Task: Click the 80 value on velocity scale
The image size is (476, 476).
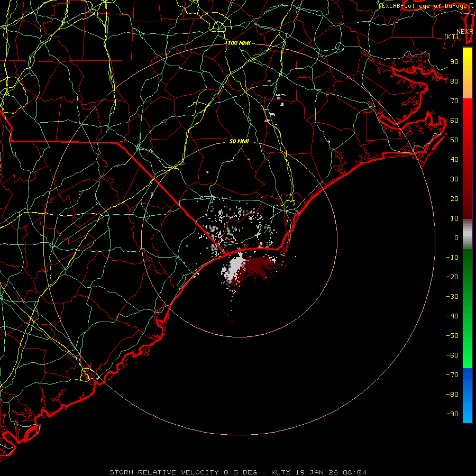Action: pyautogui.click(x=454, y=81)
